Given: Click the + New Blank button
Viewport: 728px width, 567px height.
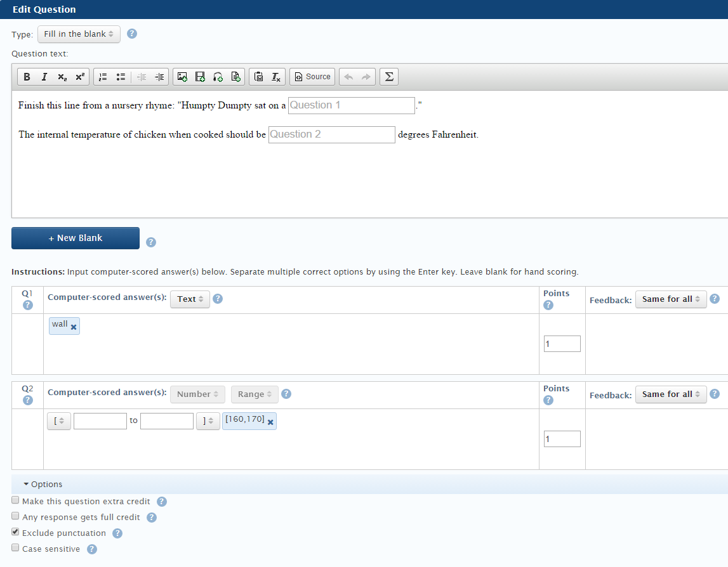Looking at the screenshot, I should (x=76, y=238).
